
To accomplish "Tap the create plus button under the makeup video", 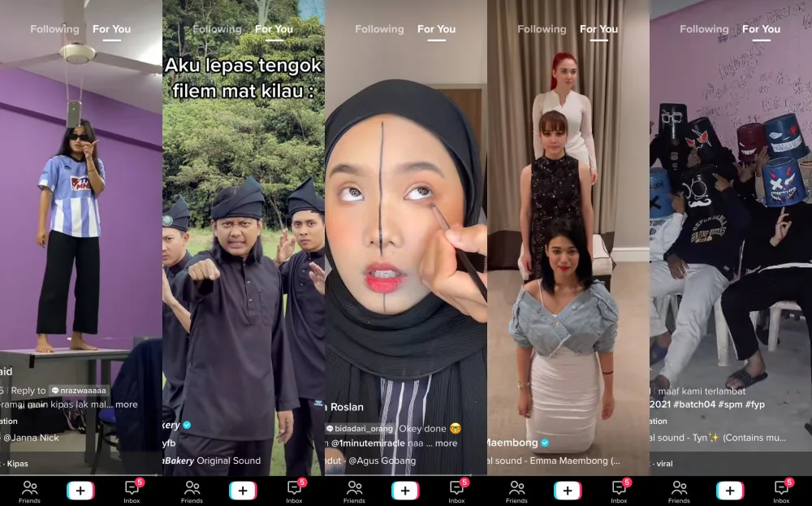I will (x=405, y=490).
